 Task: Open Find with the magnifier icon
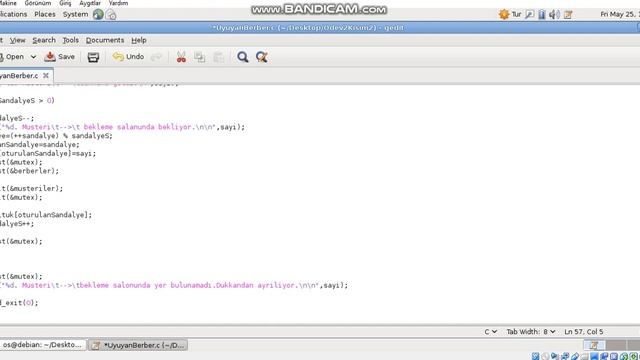pos(243,57)
